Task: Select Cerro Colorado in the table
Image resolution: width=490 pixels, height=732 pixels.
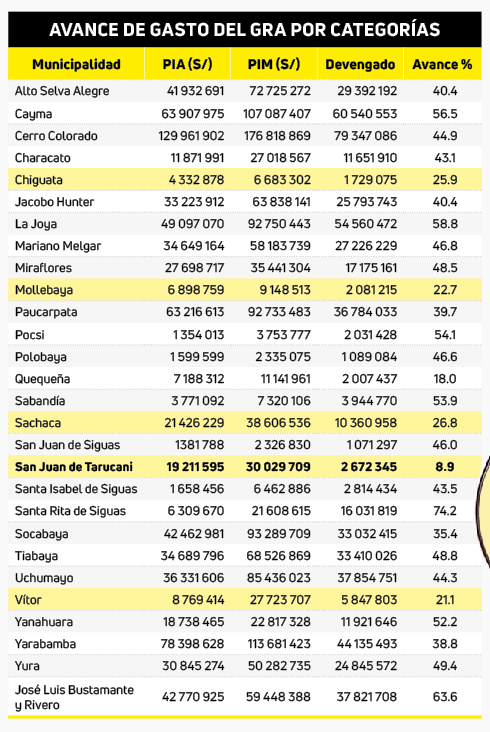Action: (x=56, y=136)
